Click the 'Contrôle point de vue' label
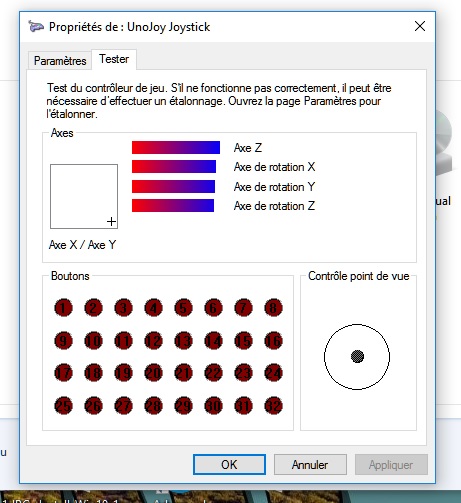Viewport: 461px width, 503px height. 359,276
